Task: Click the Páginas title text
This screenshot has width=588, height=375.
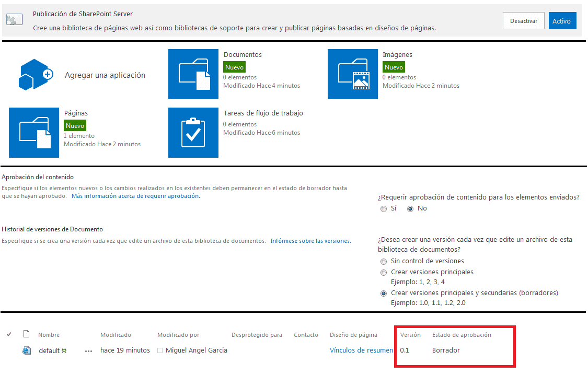Action: point(76,113)
